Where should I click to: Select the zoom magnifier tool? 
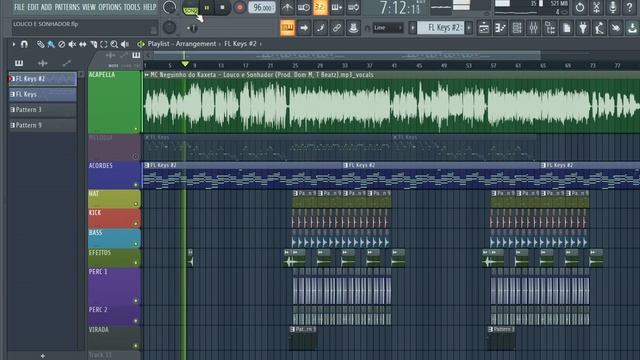[x=114, y=44]
